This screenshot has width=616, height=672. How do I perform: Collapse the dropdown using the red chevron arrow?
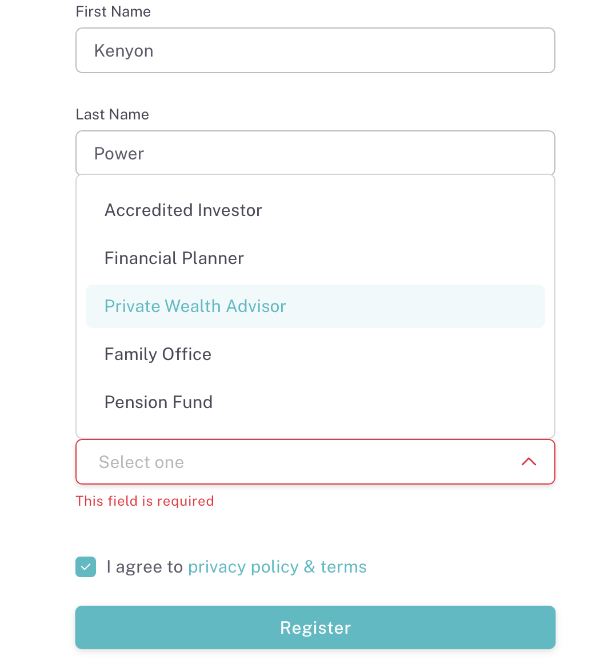coord(529,462)
